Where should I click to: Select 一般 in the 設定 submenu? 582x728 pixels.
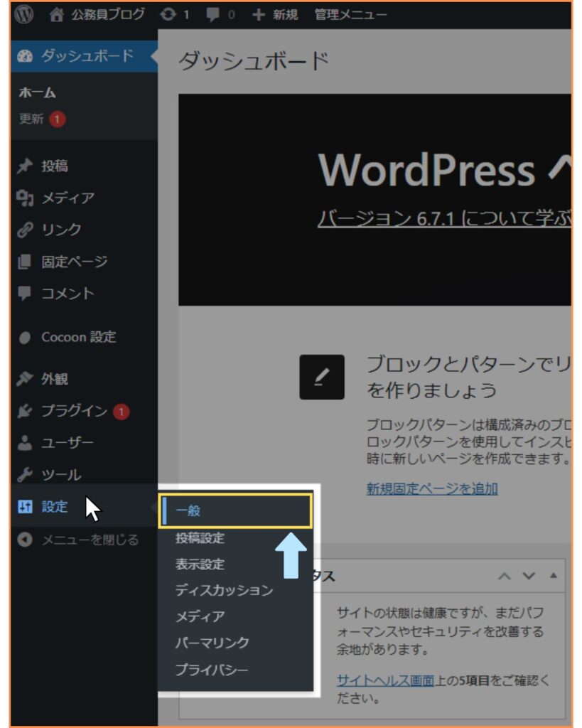[235, 510]
